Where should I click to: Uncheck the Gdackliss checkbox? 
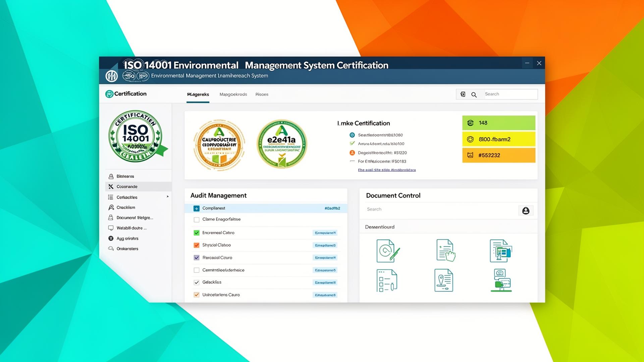[197, 282]
